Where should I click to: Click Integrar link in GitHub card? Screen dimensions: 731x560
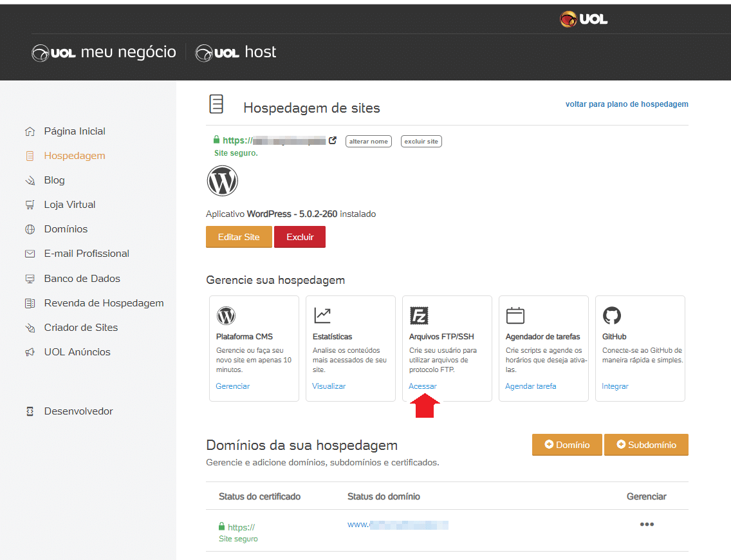pyautogui.click(x=615, y=386)
